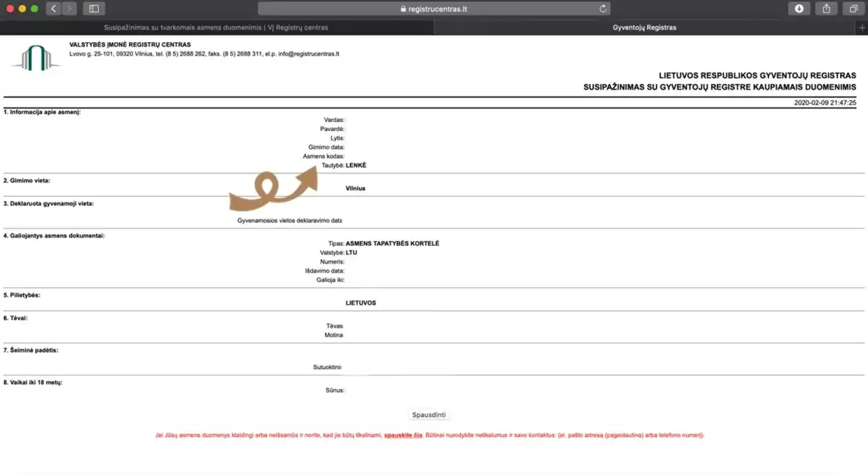868x475 pixels.
Task: Open the Share menu in the toolbar
Action: pyautogui.click(x=826, y=9)
